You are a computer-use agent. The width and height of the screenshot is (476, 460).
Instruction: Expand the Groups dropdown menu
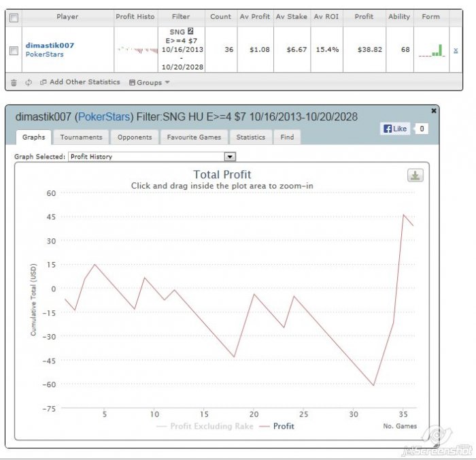pyautogui.click(x=149, y=82)
